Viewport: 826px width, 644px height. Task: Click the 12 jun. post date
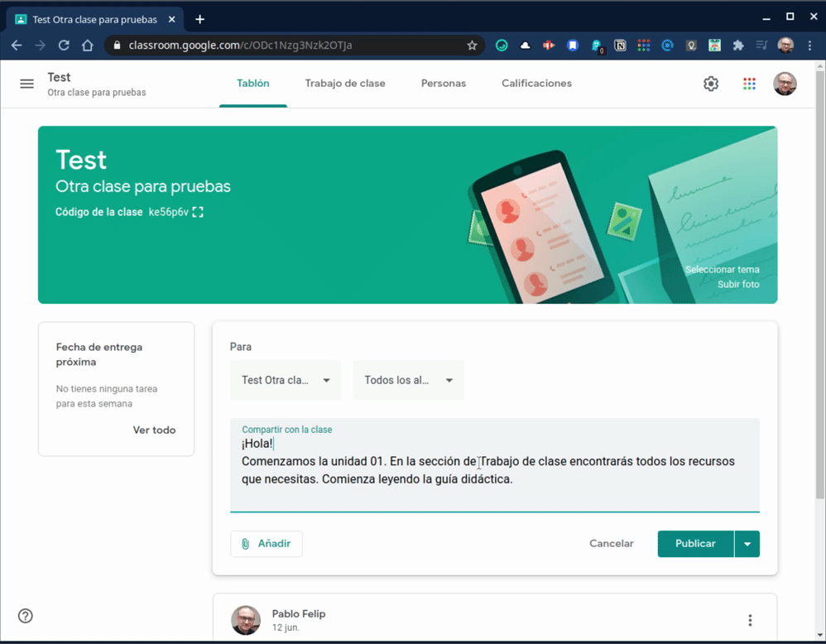tap(286, 627)
